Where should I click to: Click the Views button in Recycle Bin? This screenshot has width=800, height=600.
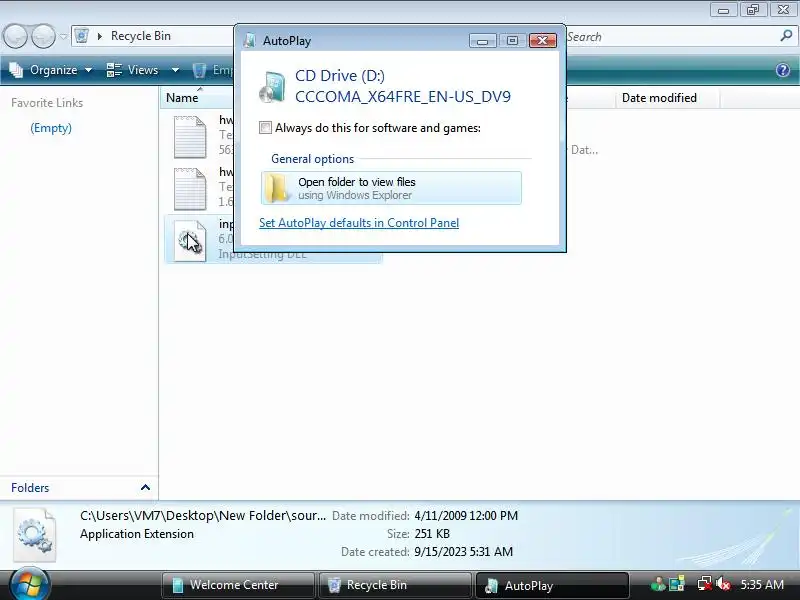click(133, 70)
